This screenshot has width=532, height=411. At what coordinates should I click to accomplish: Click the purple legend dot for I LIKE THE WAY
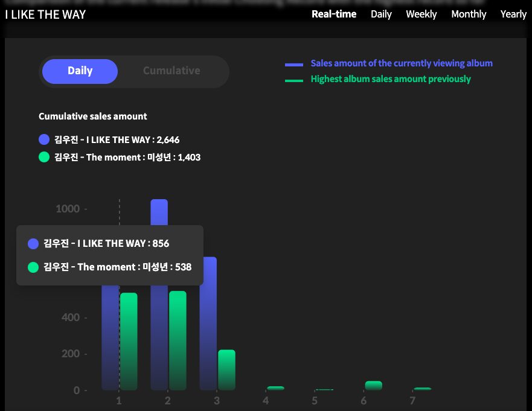click(43, 139)
